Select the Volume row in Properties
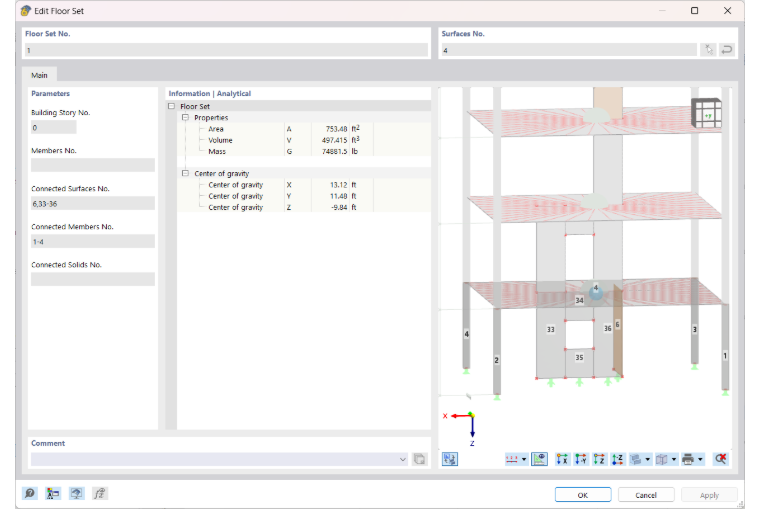This screenshot has width=760, height=509. pyautogui.click(x=304, y=140)
